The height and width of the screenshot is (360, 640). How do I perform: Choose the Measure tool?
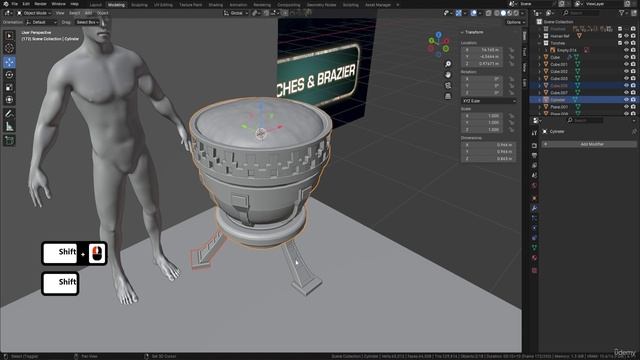9,127
